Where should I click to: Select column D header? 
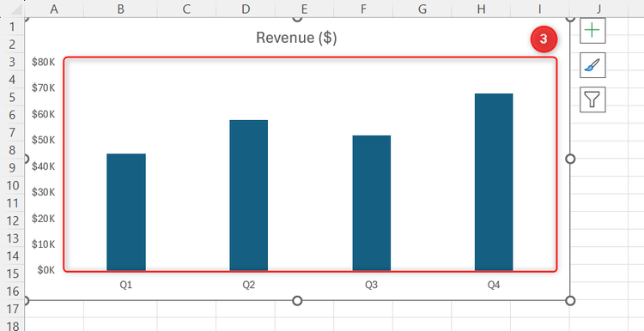246,9
